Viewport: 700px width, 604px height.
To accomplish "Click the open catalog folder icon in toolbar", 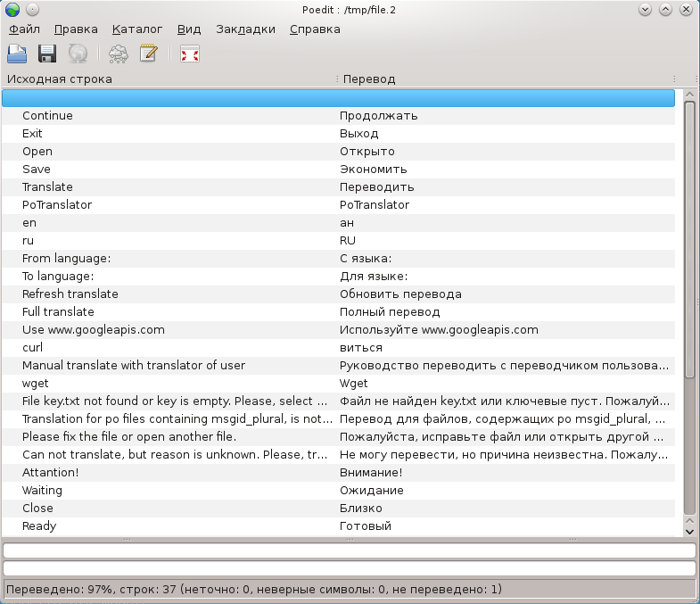I will pyautogui.click(x=17, y=54).
